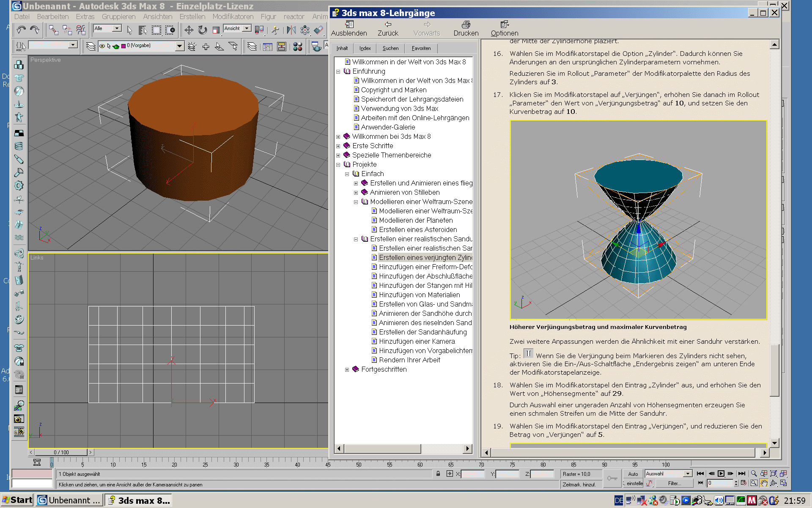The height and width of the screenshot is (508, 812).
Task: Toggle Absolute transform type-in mode button
Action: [x=450, y=474]
